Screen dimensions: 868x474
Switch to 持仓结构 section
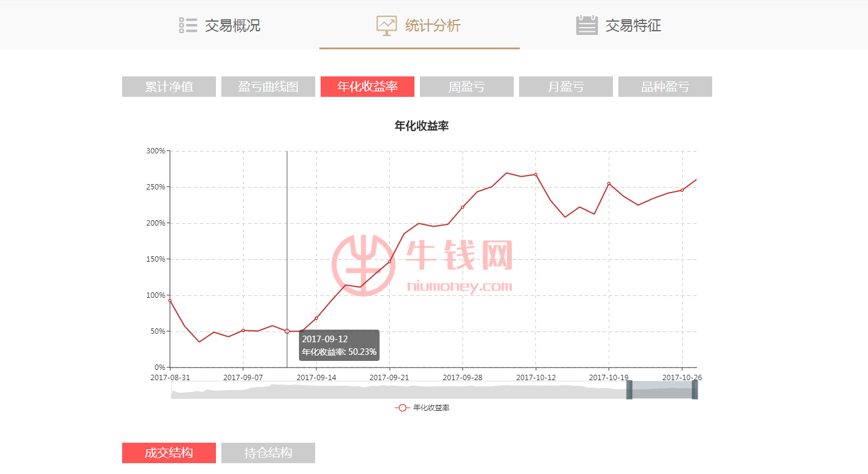tap(268, 453)
